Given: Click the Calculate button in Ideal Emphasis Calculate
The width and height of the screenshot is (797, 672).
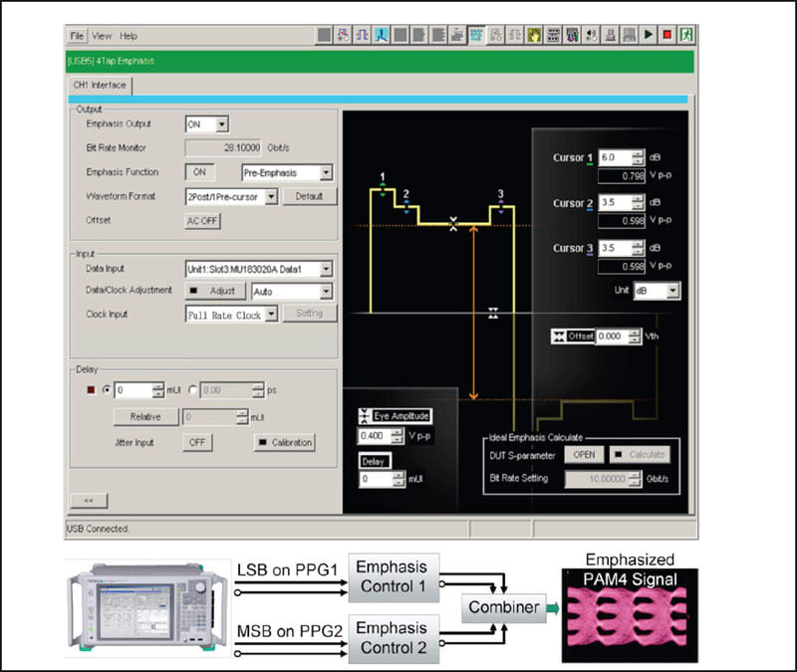Looking at the screenshot, I should point(639,454).
